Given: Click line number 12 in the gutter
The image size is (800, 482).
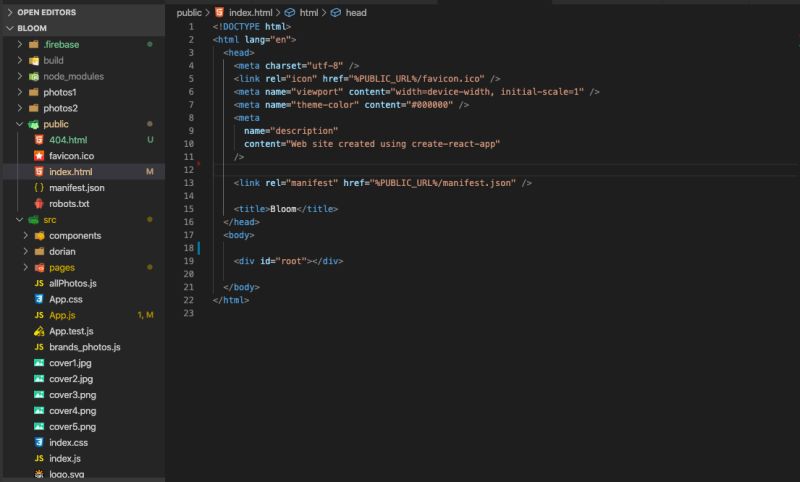Looking at the screenshot, I should [189, 170].
